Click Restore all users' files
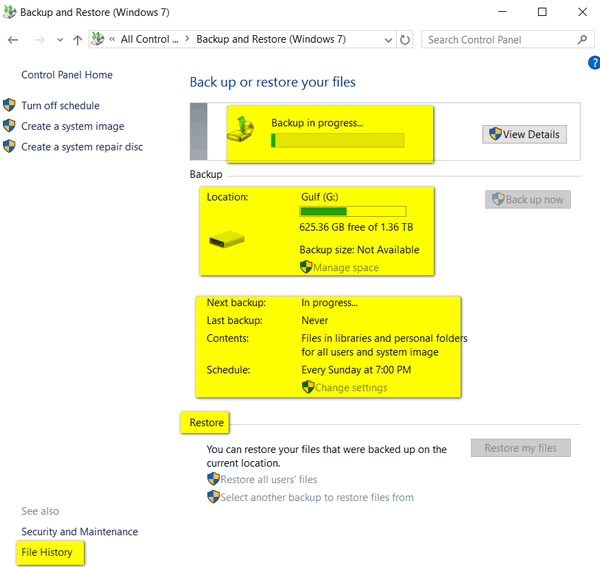The width and height of the screenshot is (600, 567). pos(269,479)
